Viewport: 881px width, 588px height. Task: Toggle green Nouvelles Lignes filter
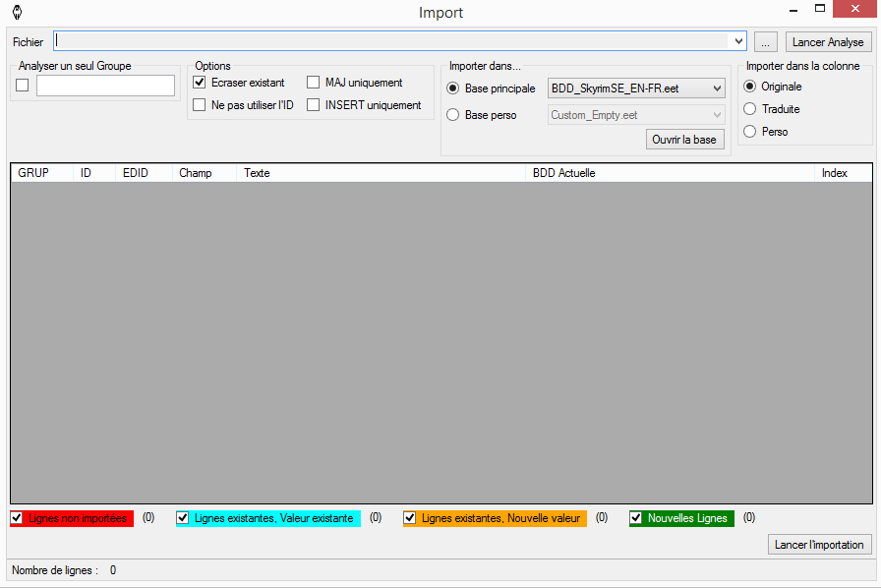(x=636, y=518)
